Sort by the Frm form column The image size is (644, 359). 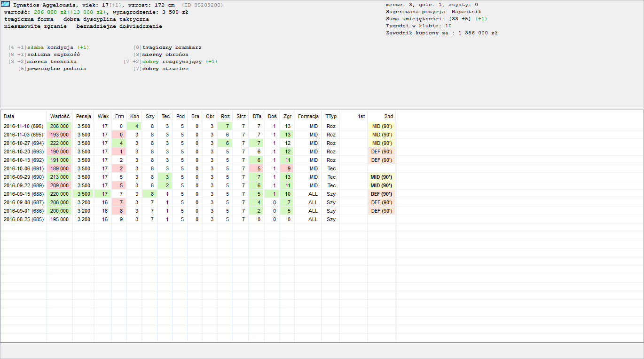[119, 116]
